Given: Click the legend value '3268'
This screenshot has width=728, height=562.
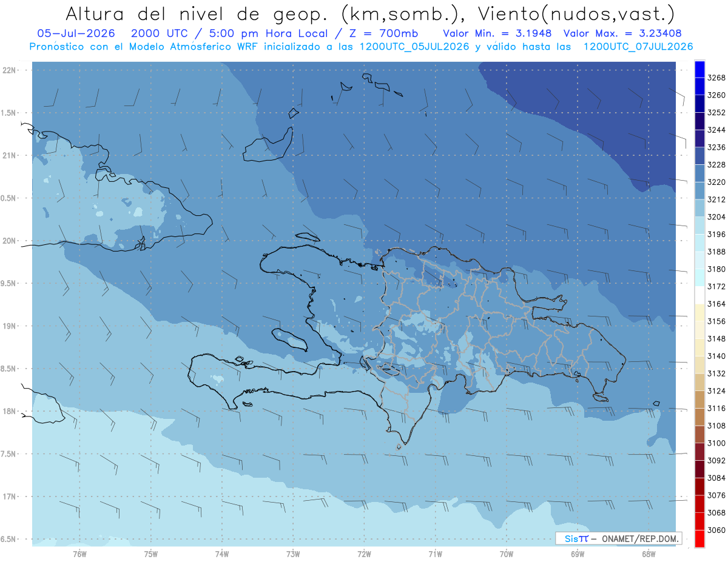Looking at the screenshot, I should coord(716,78).
